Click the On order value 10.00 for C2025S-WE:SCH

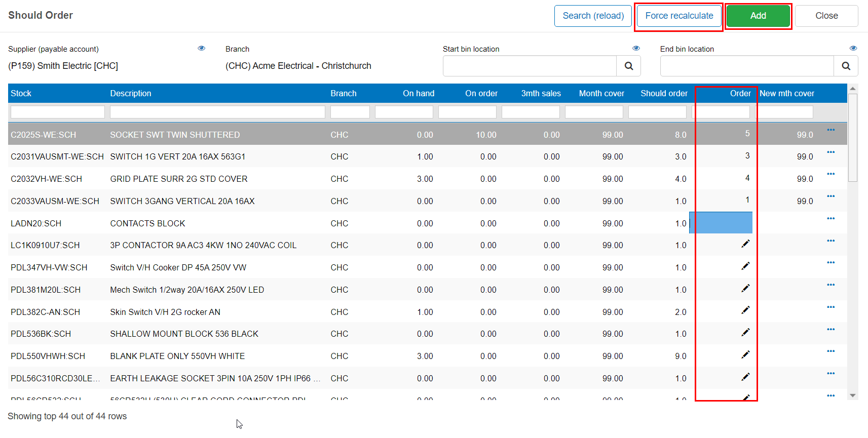(x=486, y=135)
